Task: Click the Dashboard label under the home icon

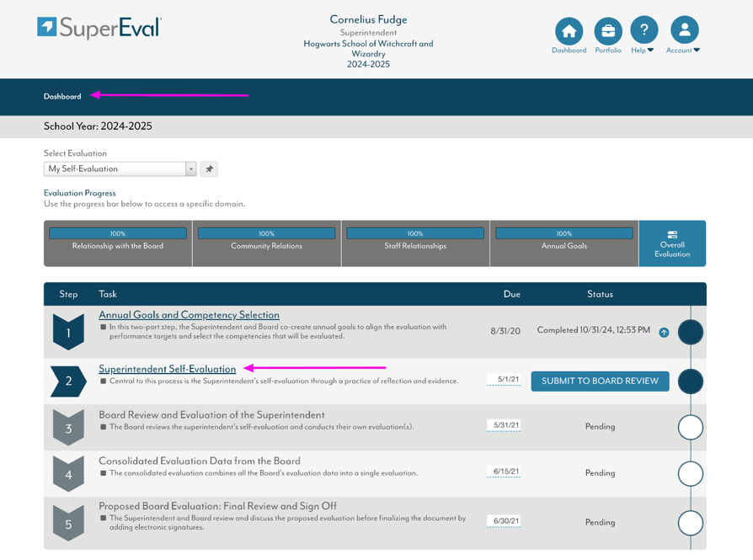Action: point(569,51)
